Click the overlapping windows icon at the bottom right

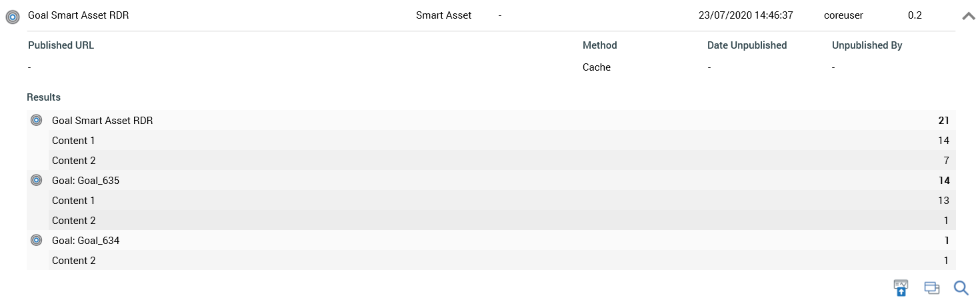tap(931, 288)
